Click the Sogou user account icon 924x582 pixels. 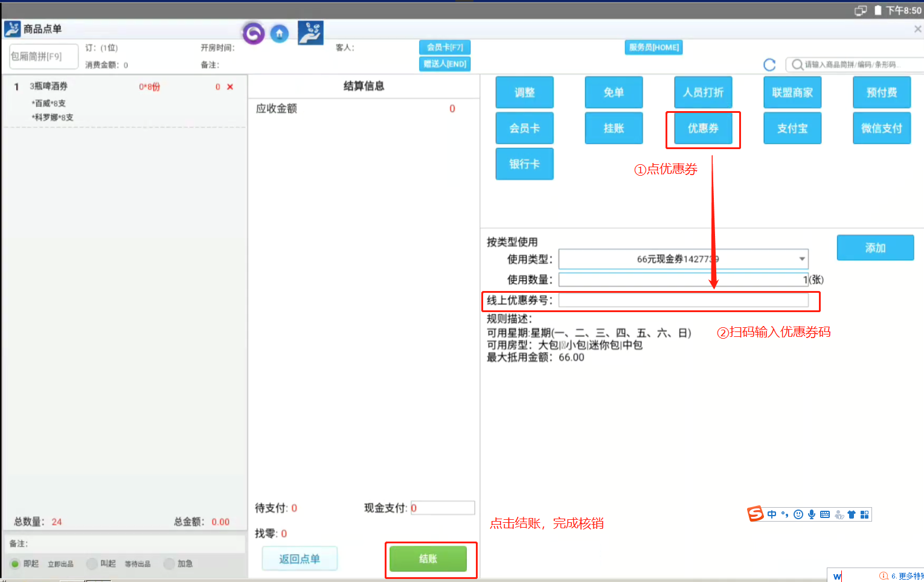click(839, 515)
